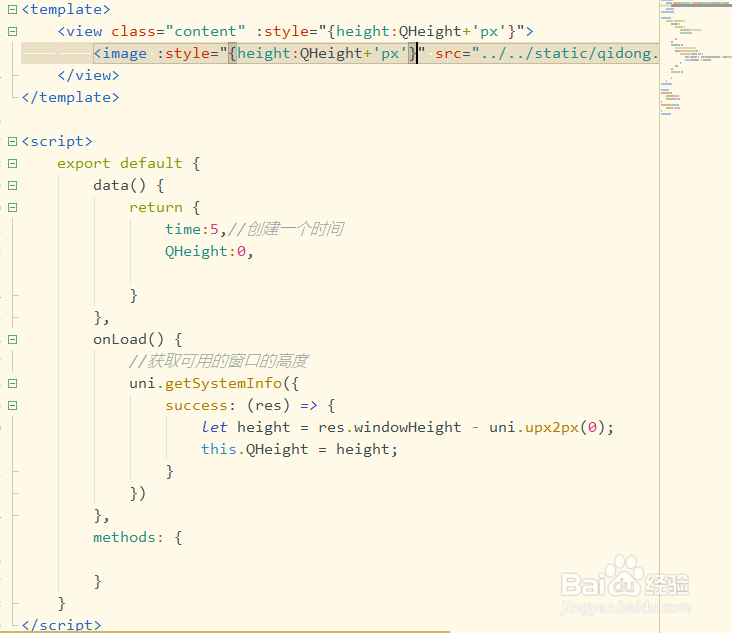732x633 pixels.
Task: Collapse the view class="content" fold marker
Action: pos(13,31)
